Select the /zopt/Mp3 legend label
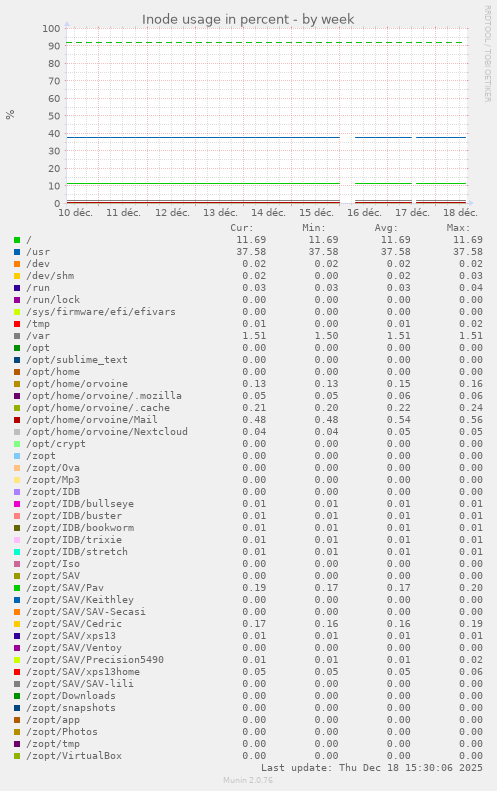The image size is (497, 791). 53,480
